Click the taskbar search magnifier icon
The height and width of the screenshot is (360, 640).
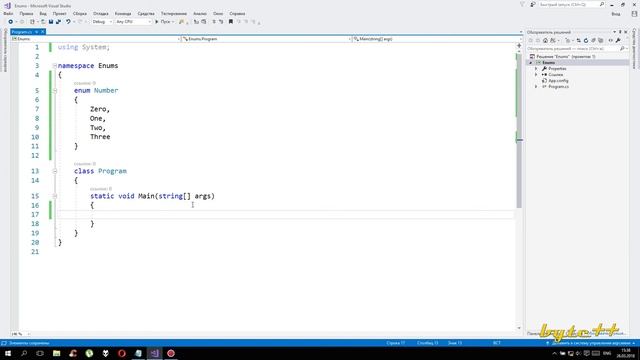click(x=24, y=353)
